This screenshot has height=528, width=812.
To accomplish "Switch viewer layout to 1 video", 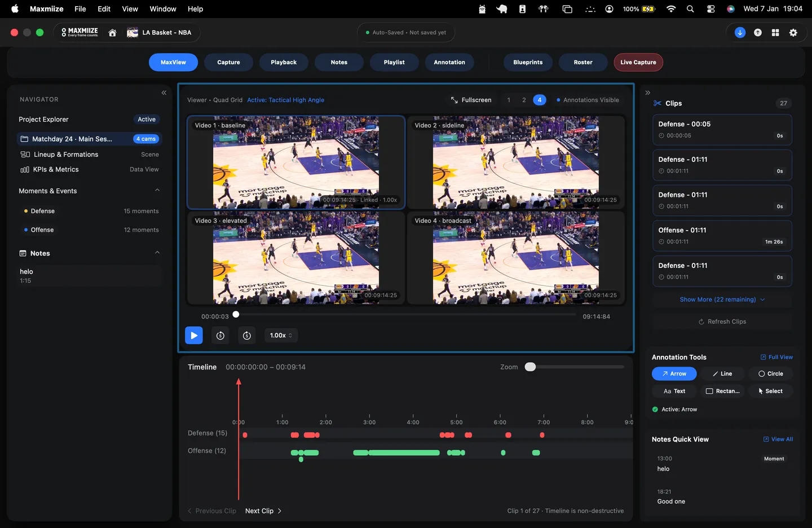I will pyautogui.click(x=509, y=100).
